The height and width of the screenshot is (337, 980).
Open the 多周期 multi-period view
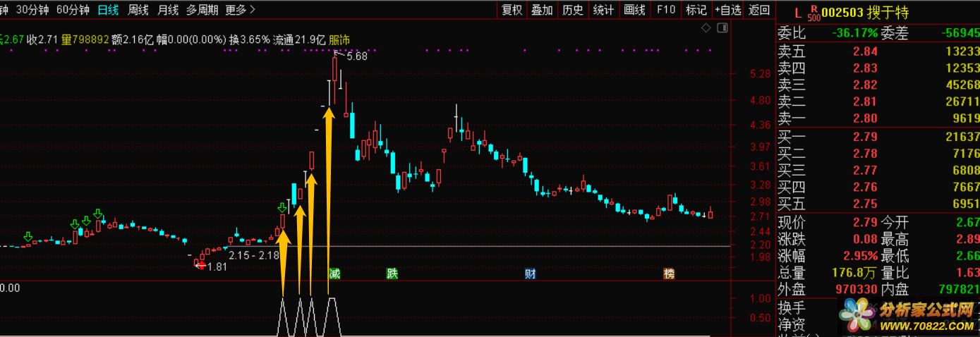202,10
